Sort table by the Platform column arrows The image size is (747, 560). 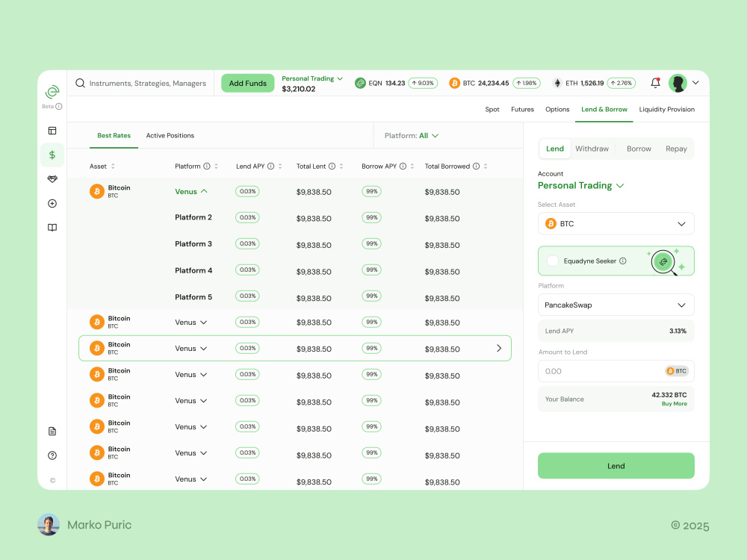pos(217,167)
